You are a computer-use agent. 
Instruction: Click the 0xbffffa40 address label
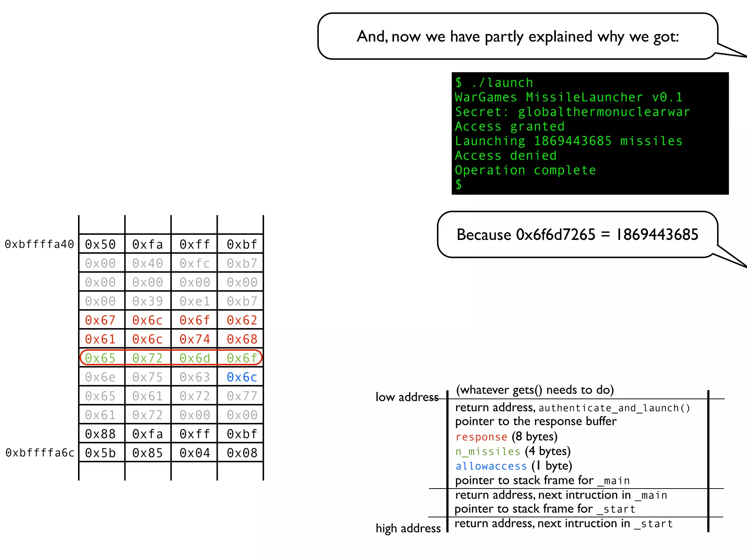(39, 244)
